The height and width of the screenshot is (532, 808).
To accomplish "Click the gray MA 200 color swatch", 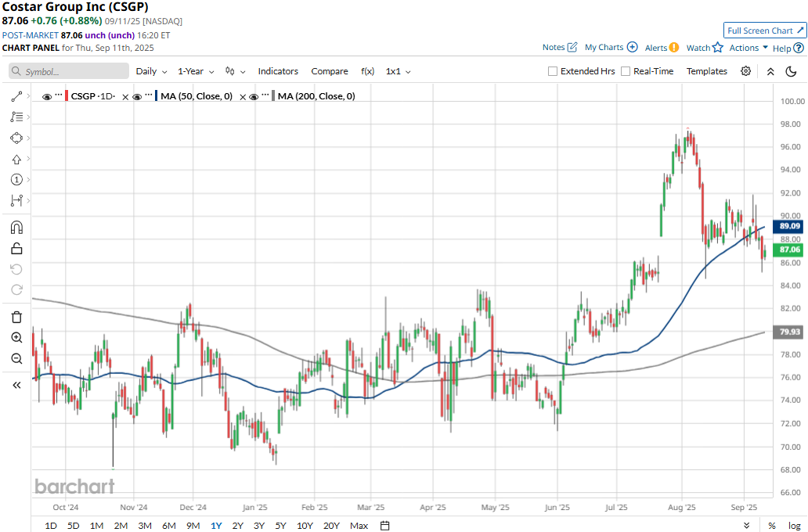I will (x=273, y=95).
